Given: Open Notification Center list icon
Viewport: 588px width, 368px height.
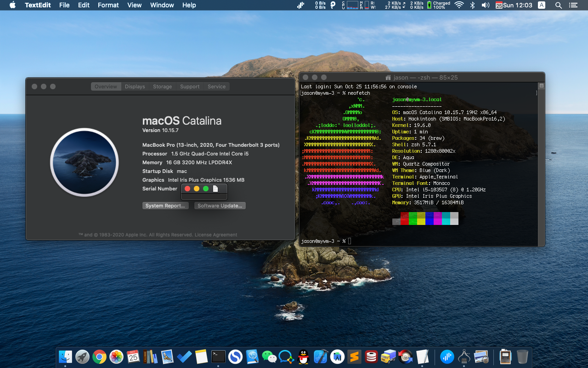Looking at the screenshot, I should pos(573,5).
